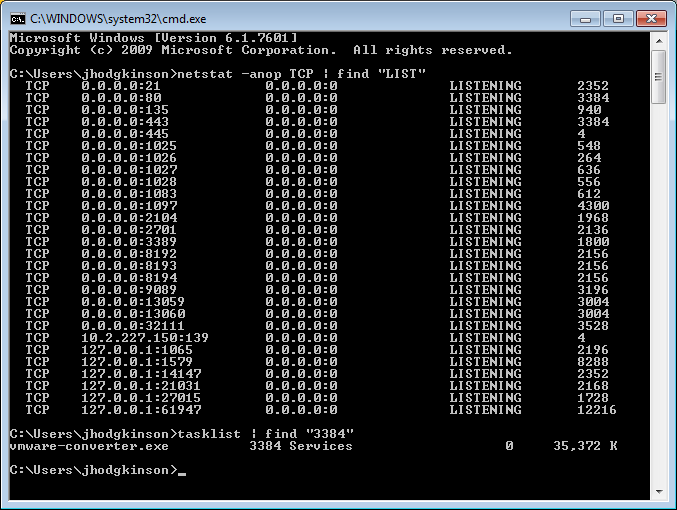Click the empty vertical scrollbar track below thumb
Image resolution: width=677 pixels, height=510 pixels.
click(x=658, y=300)
